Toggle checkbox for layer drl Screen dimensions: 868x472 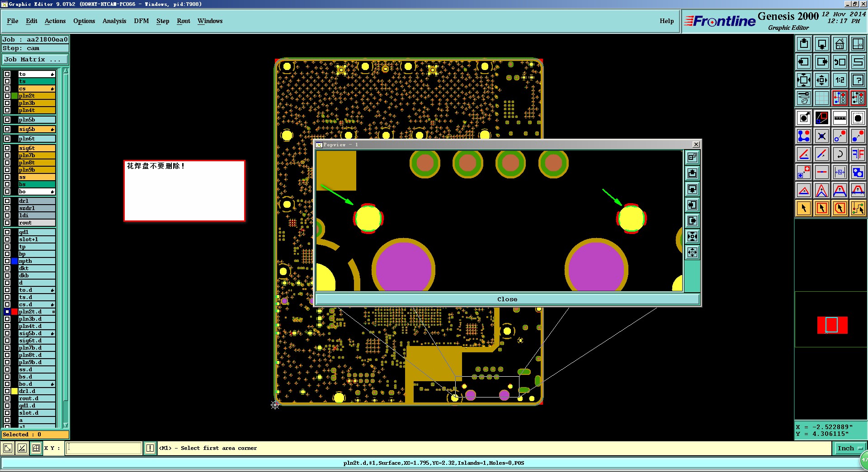pos(7,201)
